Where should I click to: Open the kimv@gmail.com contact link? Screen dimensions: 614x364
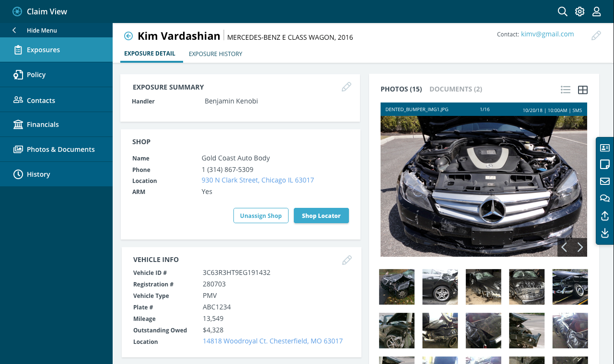click(x=547, y=34)
